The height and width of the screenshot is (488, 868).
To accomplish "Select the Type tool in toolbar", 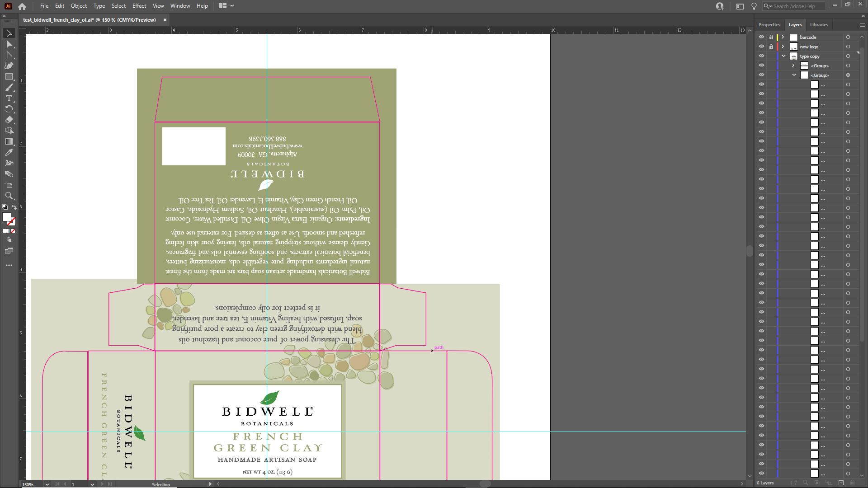I will [9, 98].
